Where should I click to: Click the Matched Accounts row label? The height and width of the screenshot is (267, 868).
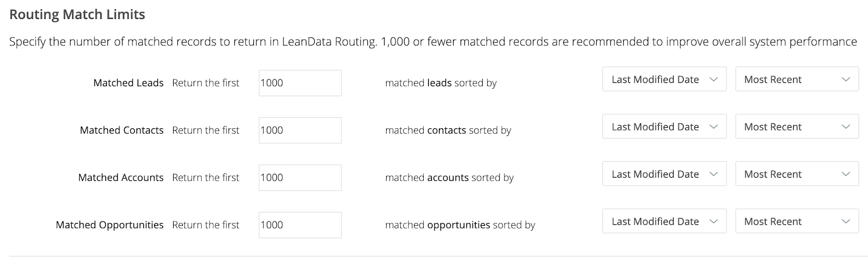[120, 178]
